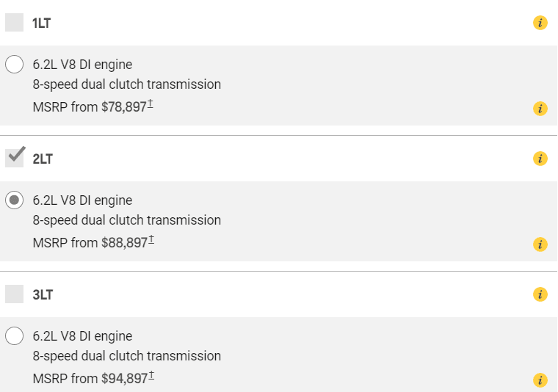The height and width of the screenshot is (392, 558).
Task: Select the 2LT 6.2L V8 engine radio button
Action: click(15, 200)
